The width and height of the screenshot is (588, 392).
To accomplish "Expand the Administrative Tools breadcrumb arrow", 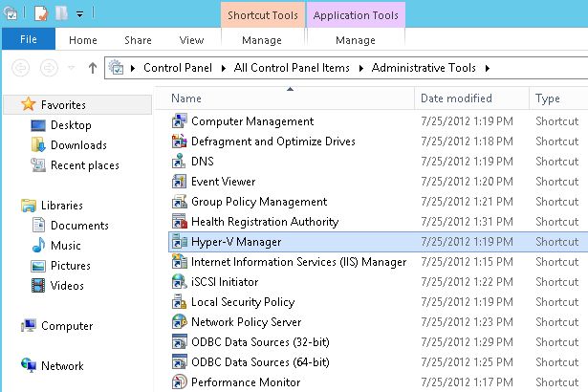I will coord(487,68).
